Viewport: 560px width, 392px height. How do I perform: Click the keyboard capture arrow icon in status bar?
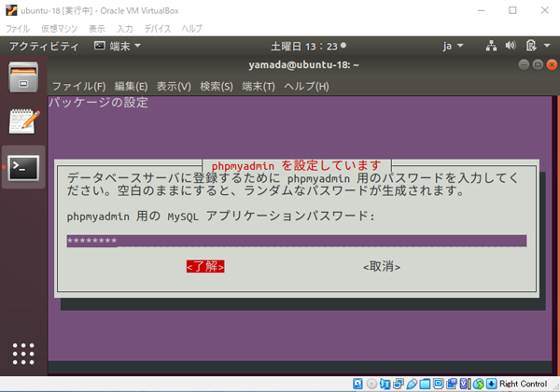point(492,384)
